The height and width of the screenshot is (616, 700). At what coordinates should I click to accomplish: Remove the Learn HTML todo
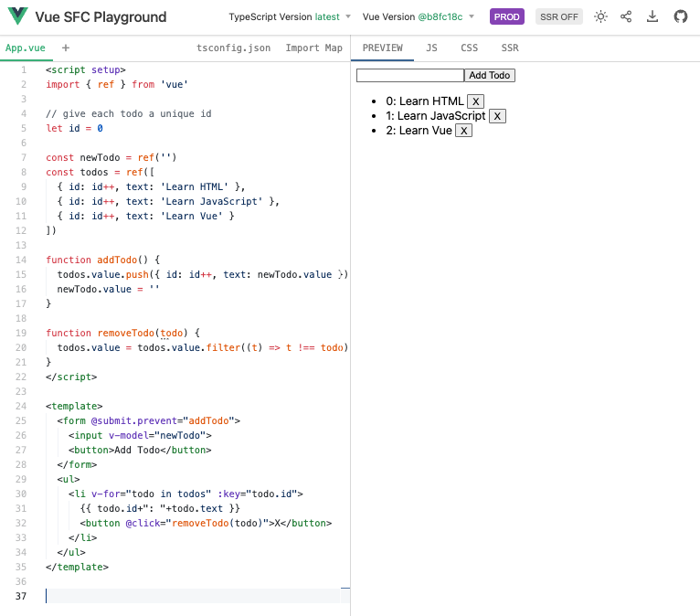tap(475, 101)
